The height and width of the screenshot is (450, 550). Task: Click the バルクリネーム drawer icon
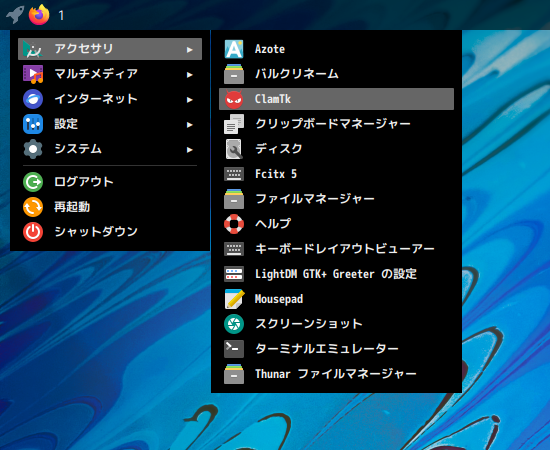pos(234,74)
